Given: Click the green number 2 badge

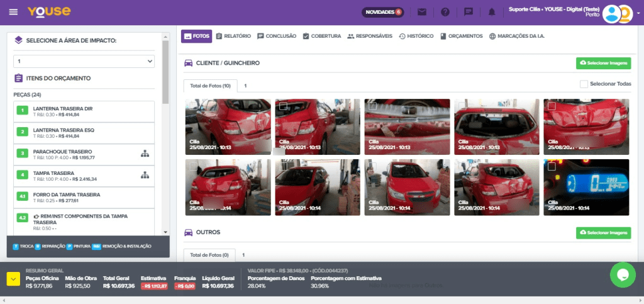Looking at the screenshot, I should click(22, 132).
